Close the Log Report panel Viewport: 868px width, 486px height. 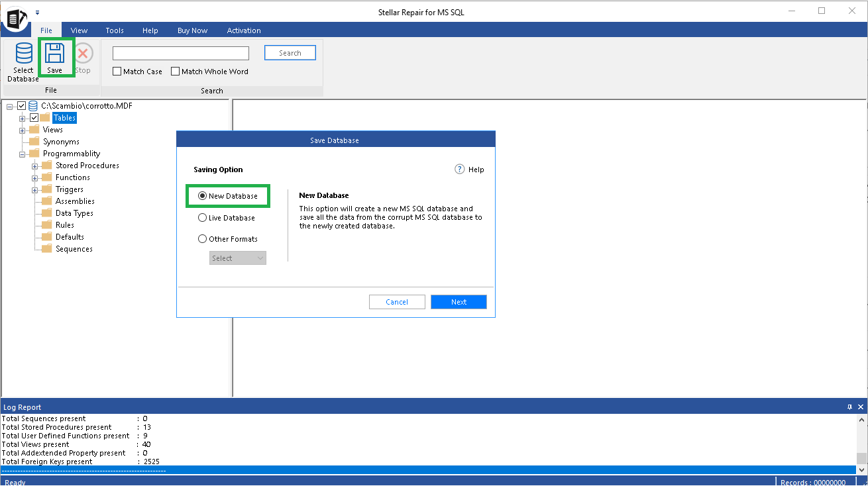[861, 407]
